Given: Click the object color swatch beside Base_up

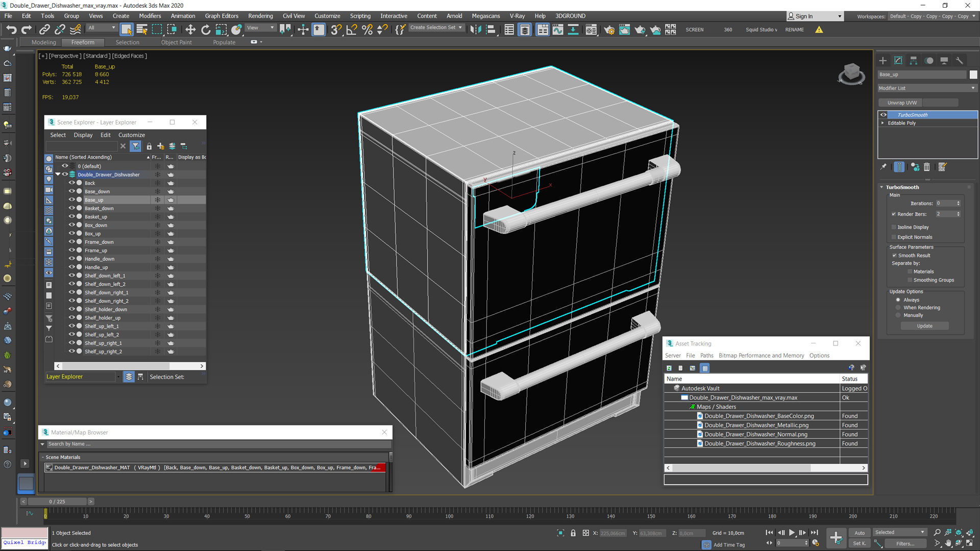Looking at the screenshot, I should pyautogui.click(x=973, y=74).
